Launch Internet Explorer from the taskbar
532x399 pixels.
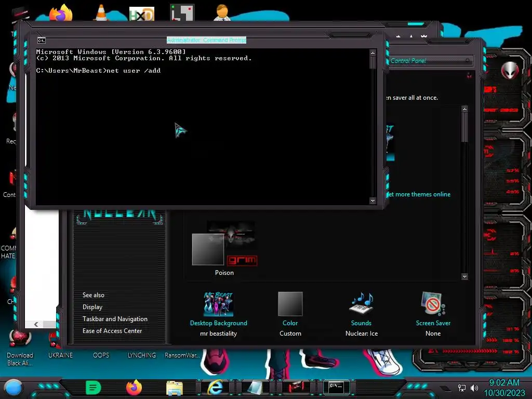[215, 388]
